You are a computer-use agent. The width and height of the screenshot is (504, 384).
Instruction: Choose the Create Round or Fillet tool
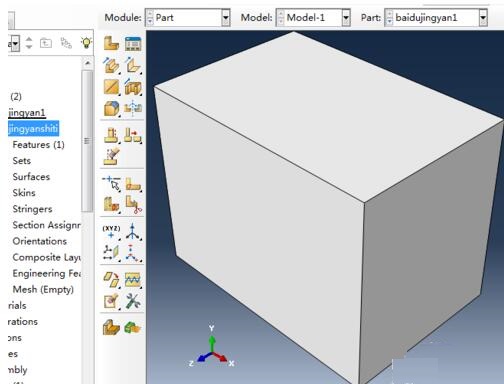point(111,109)
